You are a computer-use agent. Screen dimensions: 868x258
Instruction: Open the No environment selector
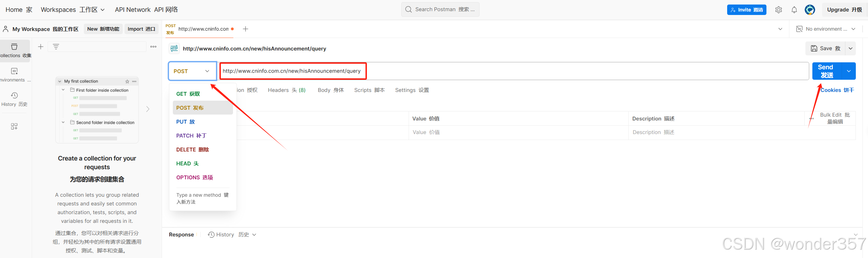pos(826,29)
